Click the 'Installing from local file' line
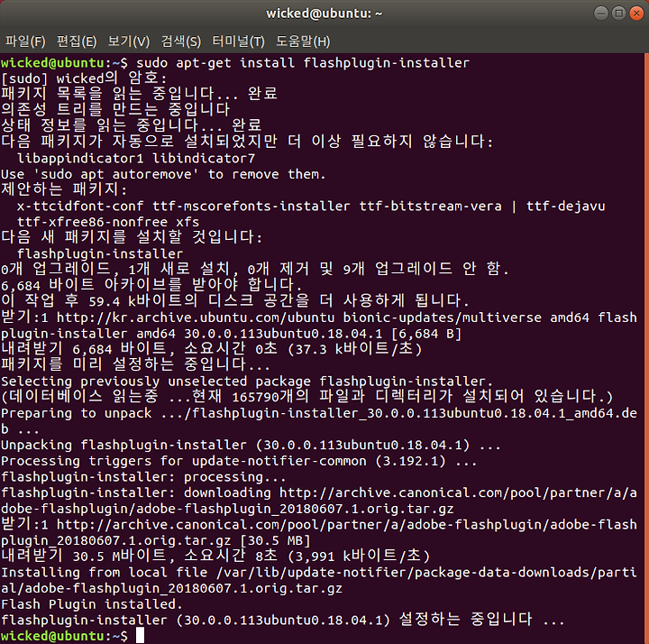 tap(319, 580)
